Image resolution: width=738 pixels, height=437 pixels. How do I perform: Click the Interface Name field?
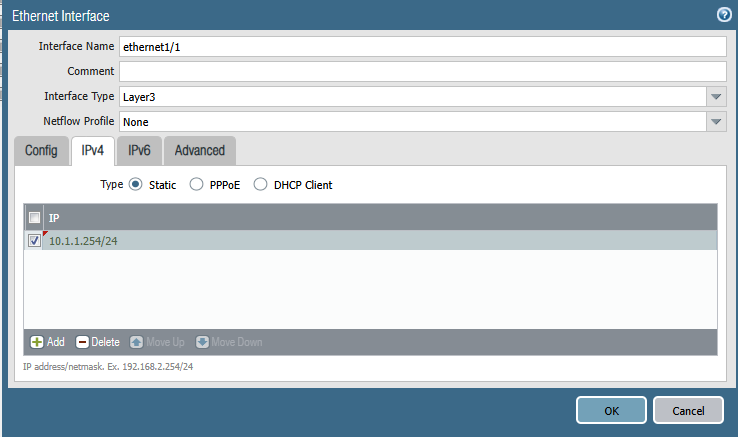(x=423, y=47)
